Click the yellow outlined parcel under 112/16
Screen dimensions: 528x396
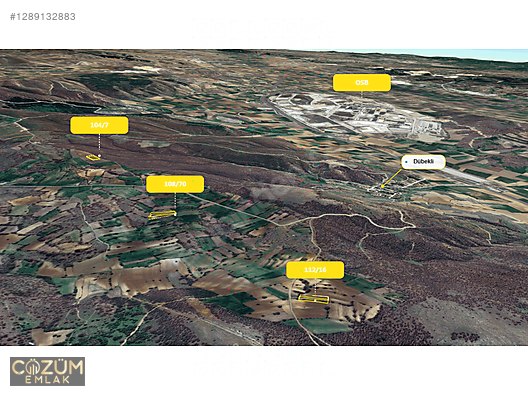(x=314, y=299)
